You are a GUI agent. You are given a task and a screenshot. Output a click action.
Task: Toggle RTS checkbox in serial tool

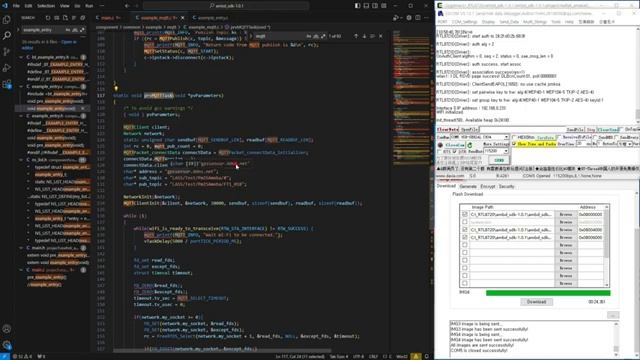[x=440, y=151]
